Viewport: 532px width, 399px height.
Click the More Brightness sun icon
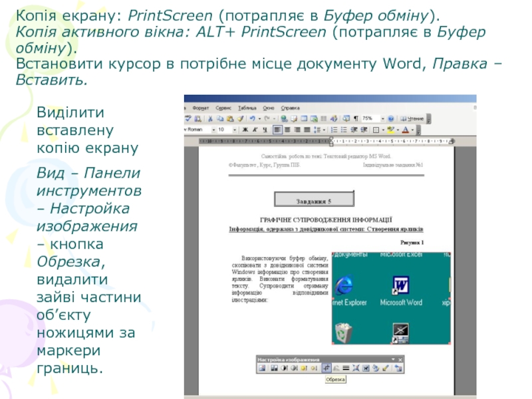pos(304,368)
